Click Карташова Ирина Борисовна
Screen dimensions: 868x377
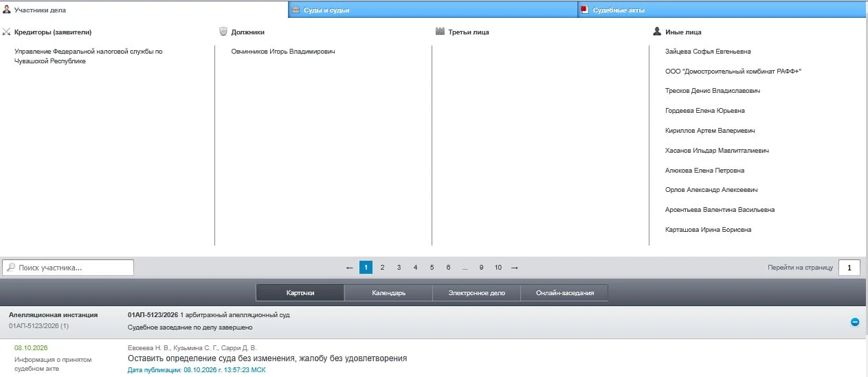pyautogui.click(x=708, y=230)
